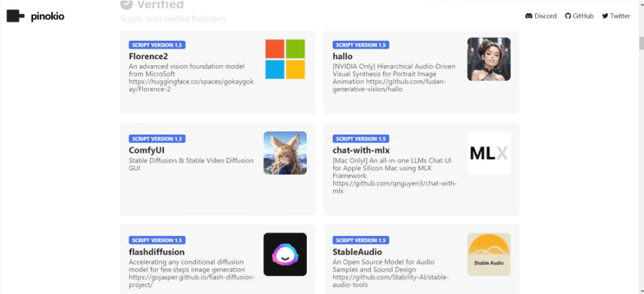Click ComfyUI's Script Version 1.3 badge
This screenshot has width=644, height=294.
157,139
